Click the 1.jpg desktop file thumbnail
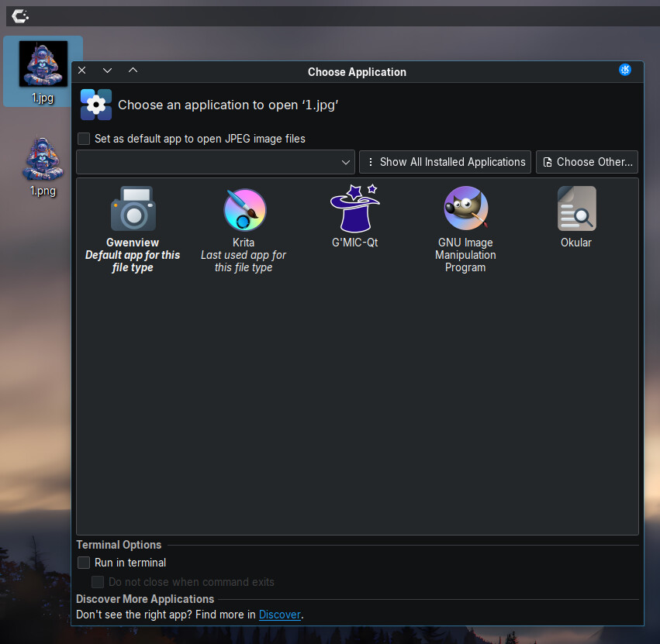This screenshot has width=660, height=644. tap(43, 64)
